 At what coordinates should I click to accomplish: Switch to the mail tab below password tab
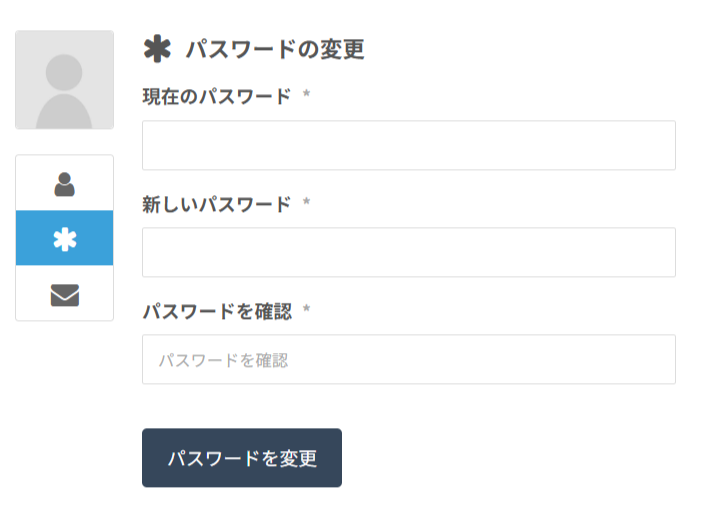[64, 294]
